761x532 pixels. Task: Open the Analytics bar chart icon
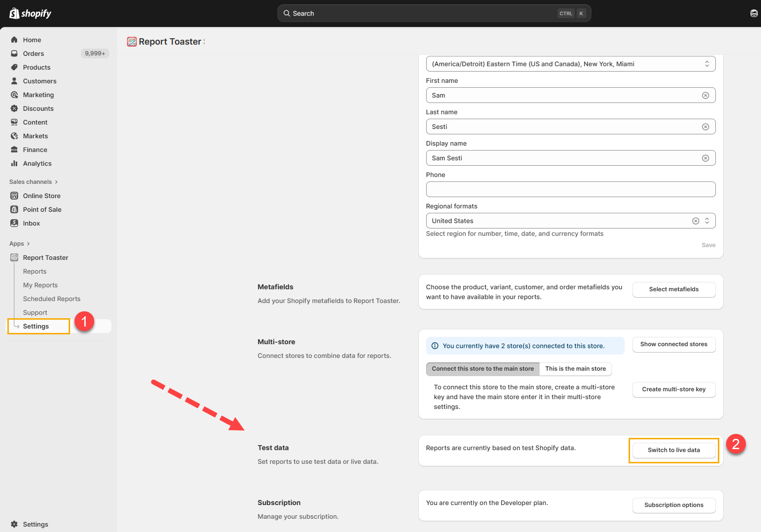(x=14, y=163)
